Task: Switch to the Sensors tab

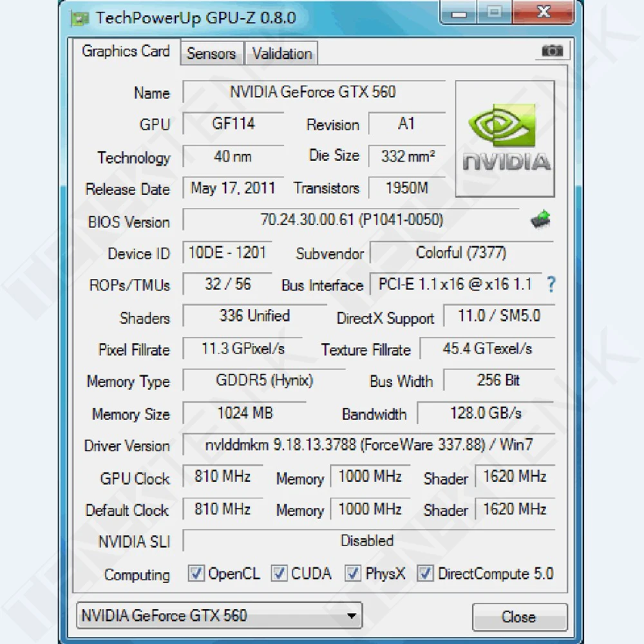Action: click(211, 53)
